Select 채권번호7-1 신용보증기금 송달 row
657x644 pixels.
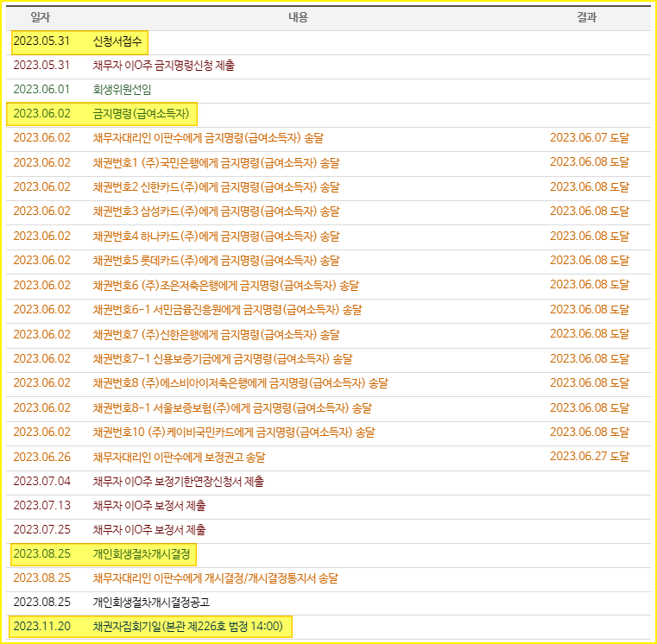point(328,359)
